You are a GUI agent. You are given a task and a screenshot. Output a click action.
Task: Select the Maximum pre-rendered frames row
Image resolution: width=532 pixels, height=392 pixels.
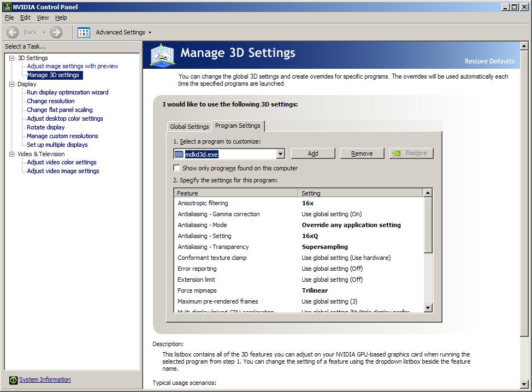299,301
